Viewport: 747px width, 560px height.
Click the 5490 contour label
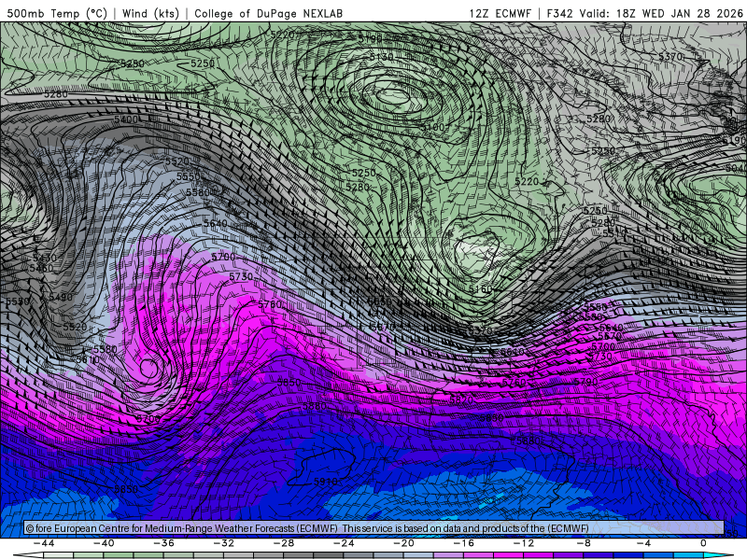pos(61,297)
